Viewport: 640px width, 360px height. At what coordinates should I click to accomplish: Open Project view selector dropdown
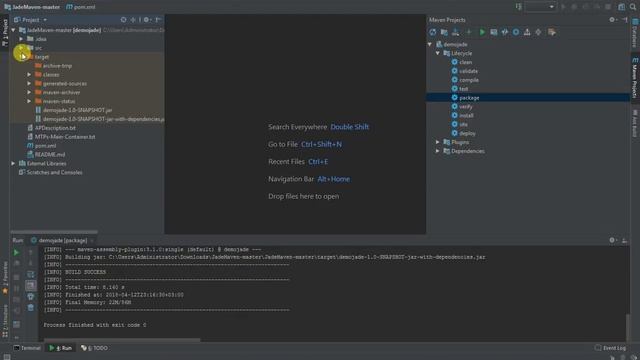pos(31,20)
